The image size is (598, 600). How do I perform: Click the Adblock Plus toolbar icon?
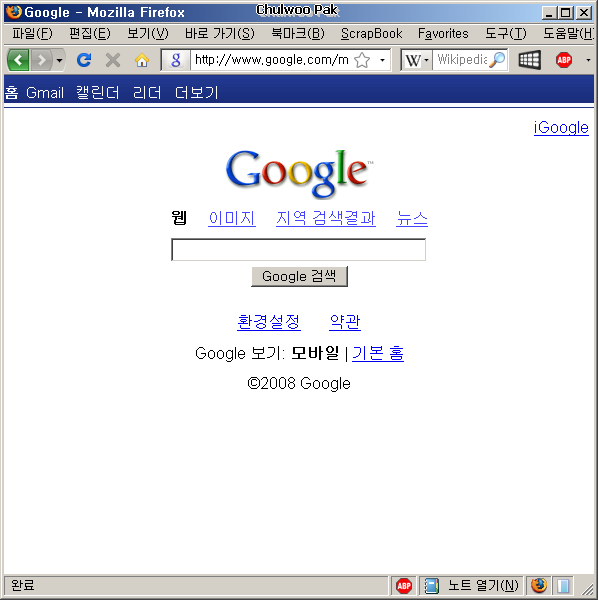[x=564, y=60]
